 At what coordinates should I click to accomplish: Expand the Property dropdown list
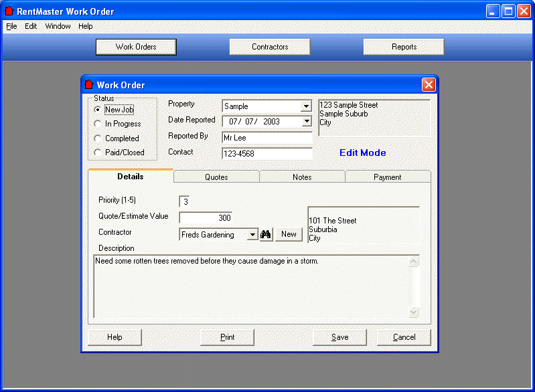[x=306, y=106]
